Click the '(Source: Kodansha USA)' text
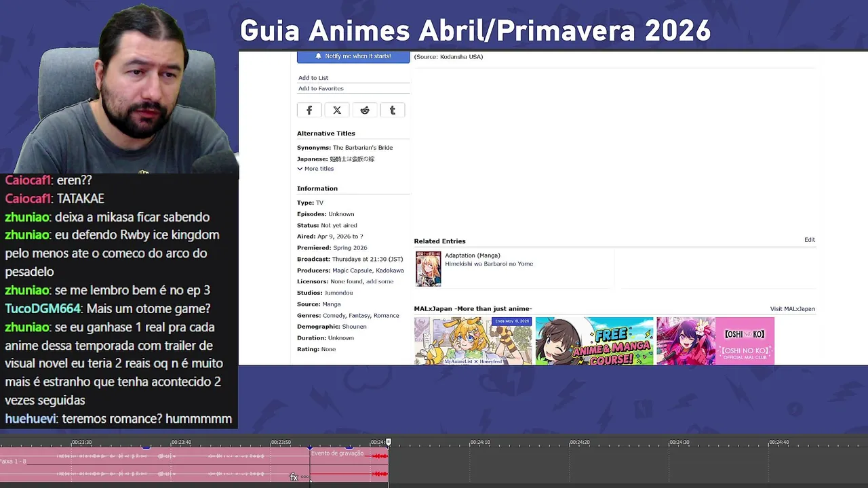 pos(448,57)
